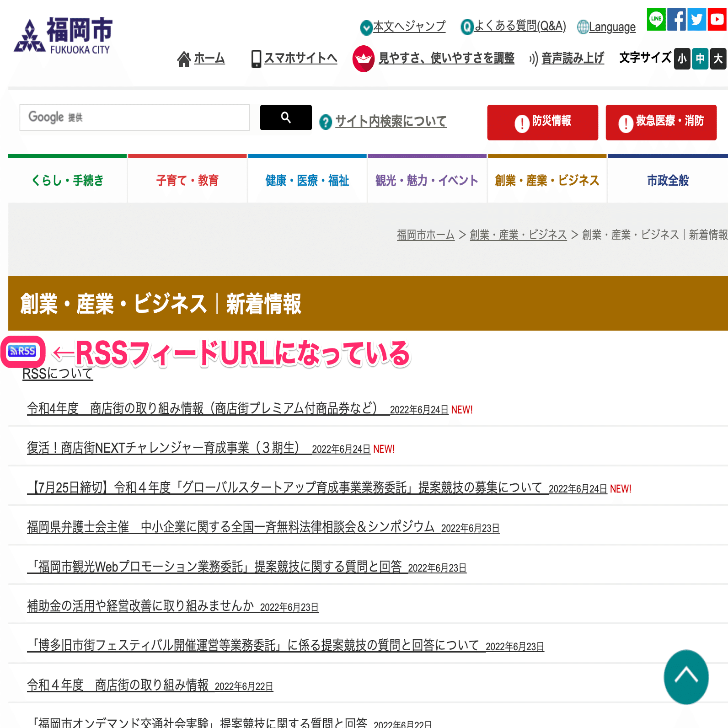Open 博多旧市街フェスティバル質問と回答 article
728x728 pixels.
pos(286,645)
